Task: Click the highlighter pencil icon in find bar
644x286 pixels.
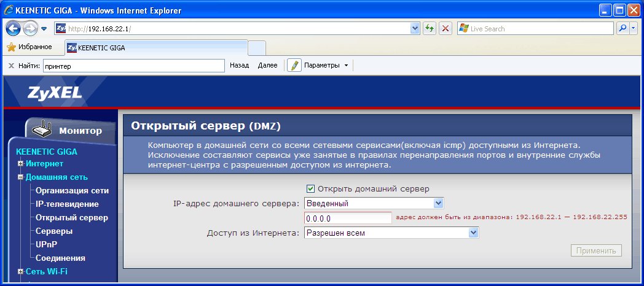Action: 294,65
